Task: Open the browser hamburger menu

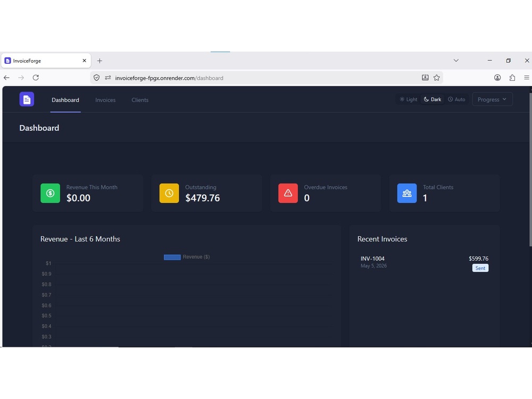Action: tap(527, 78)
